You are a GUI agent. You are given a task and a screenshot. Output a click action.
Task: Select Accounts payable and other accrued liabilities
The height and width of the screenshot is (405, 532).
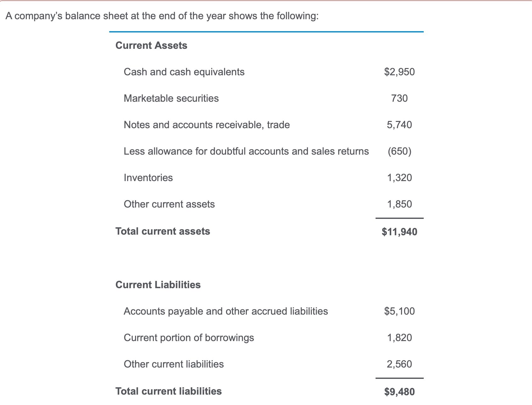(x=226, y=311)
